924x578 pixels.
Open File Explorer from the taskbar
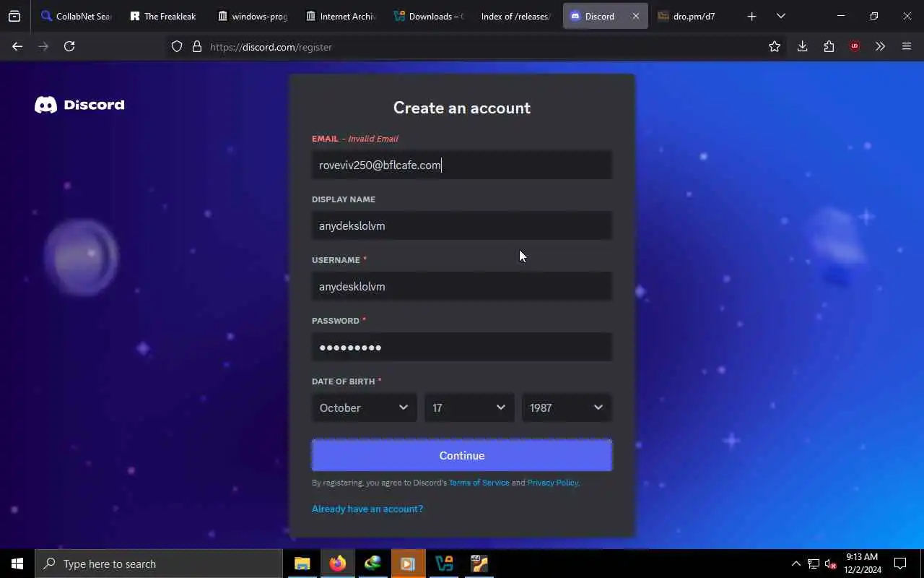pyautogui.click(x=302, y=564)
